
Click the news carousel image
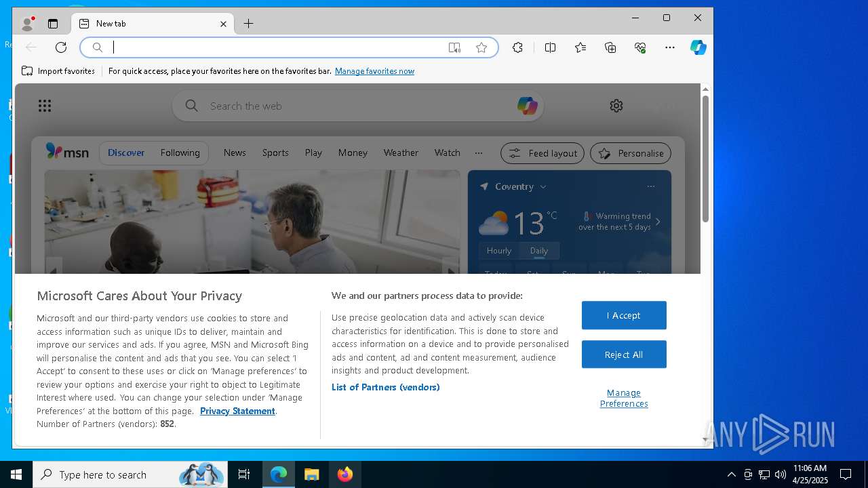[252, 222]
